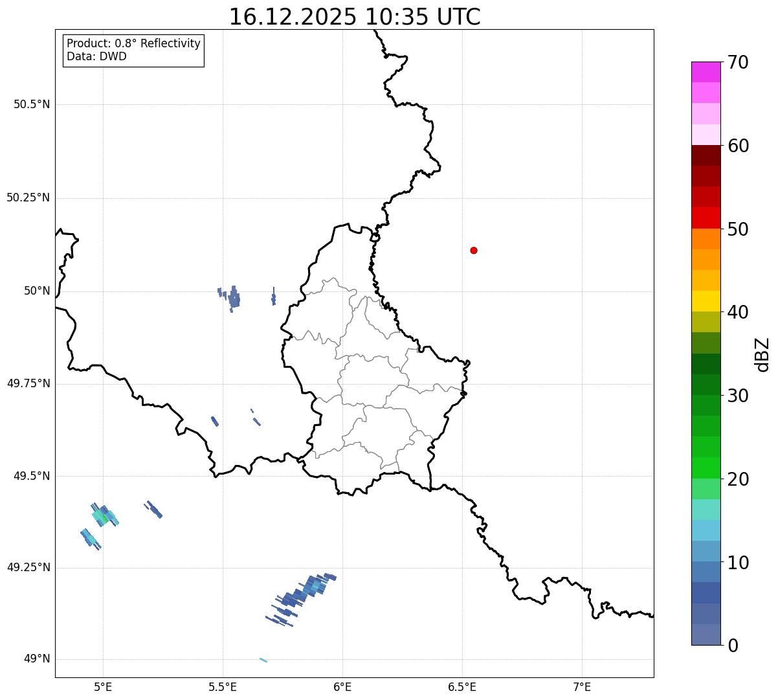Click the green-cyan echo near 49.4°N 5°E

click(x=104, y=515)
